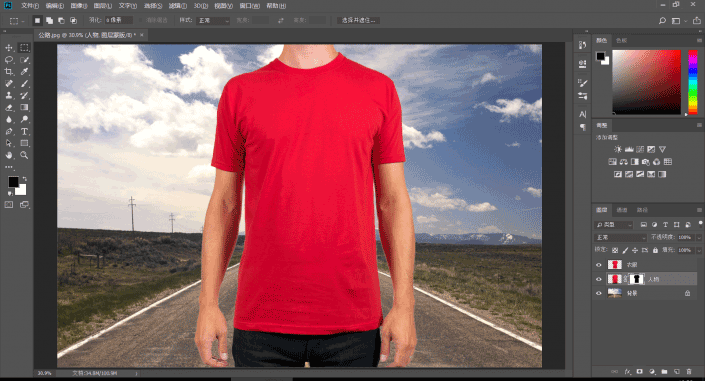Click the search icon in options bar
Screen dimensions: 705x381
click(662, 21)
